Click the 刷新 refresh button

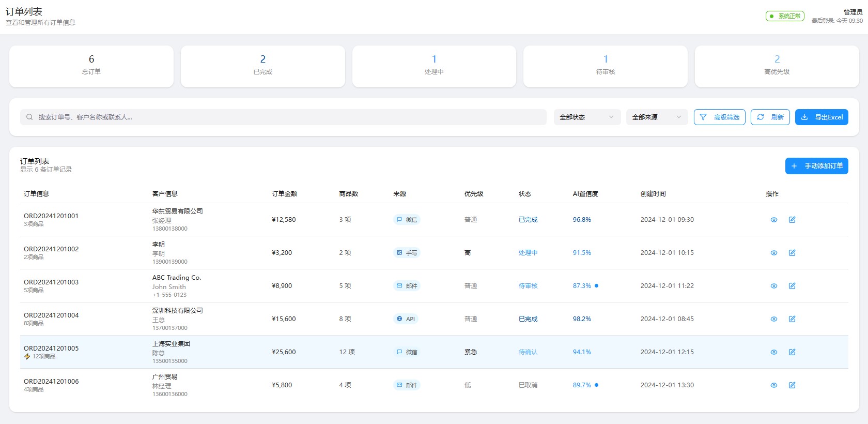click(x=770, y=117)
